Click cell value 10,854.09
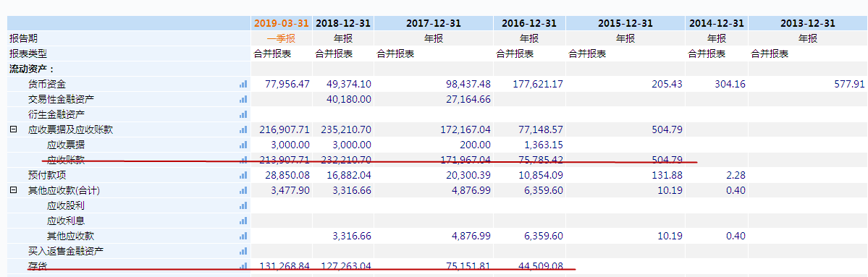This screenshot has width=868, height=277. click(542, 175)
